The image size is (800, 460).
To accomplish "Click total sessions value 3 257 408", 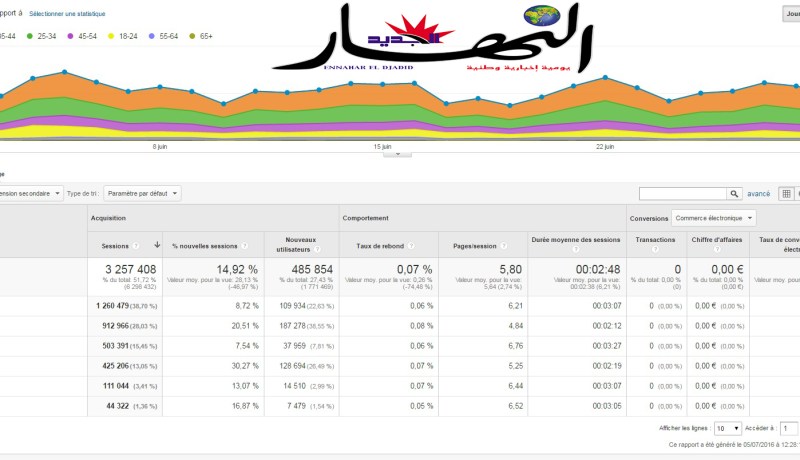I will (131, 269).
